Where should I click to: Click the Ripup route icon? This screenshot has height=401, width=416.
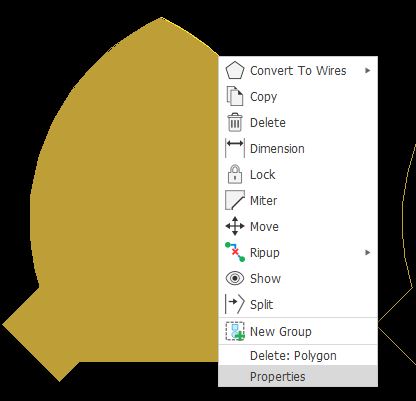235,252
